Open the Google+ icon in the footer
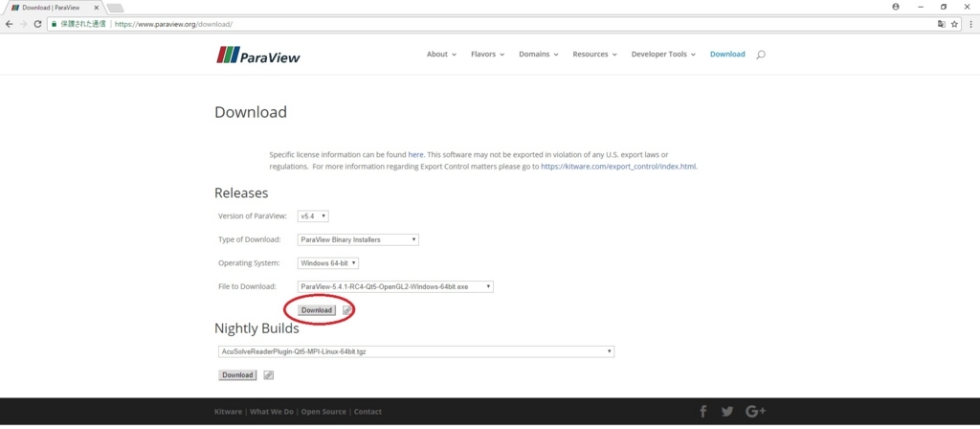 (x=756, y=412)
